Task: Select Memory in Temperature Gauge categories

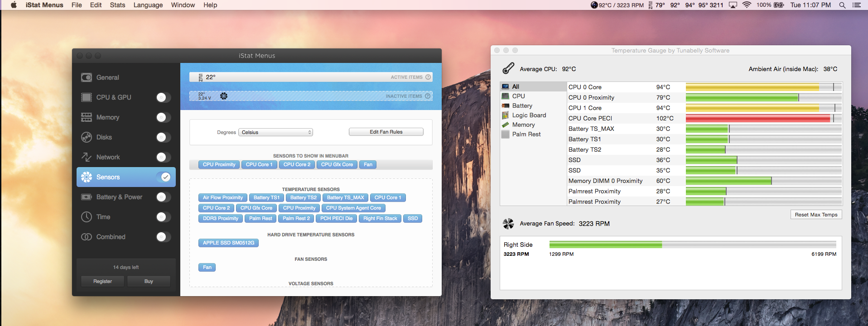Action: 533,125
